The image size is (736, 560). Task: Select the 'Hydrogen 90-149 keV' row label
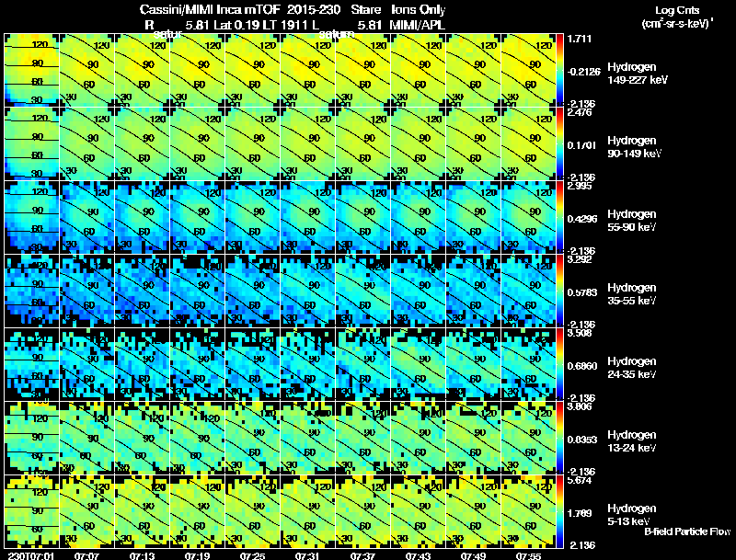pyautogui.click(x=634, y=147)
